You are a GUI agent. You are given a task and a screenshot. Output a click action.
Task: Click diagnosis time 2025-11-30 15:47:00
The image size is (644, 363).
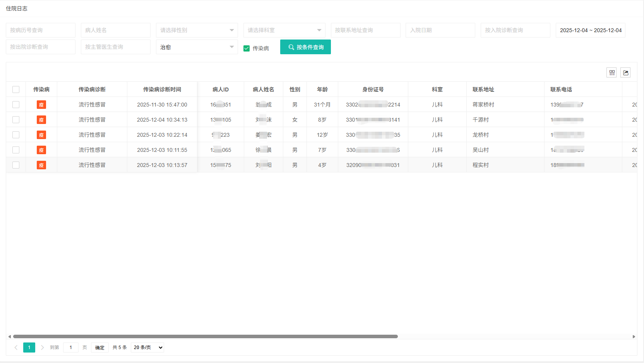pos(162,105)
